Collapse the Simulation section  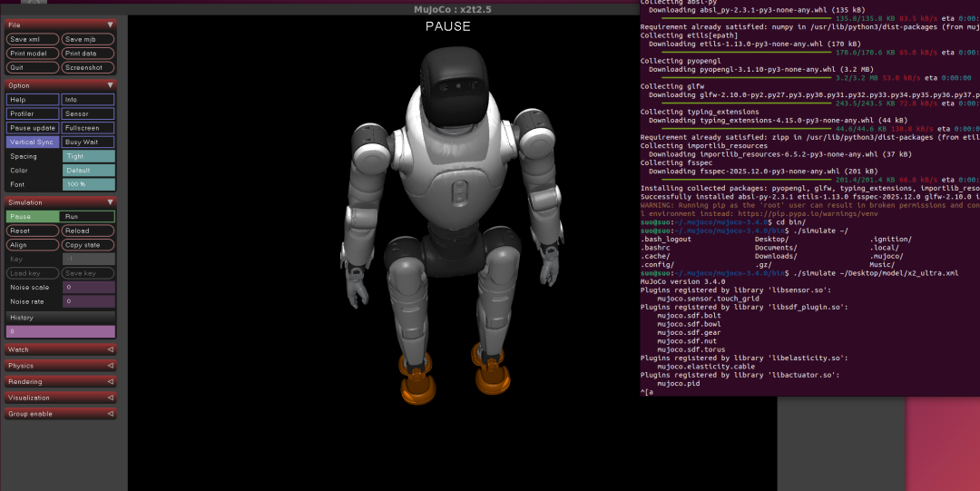(x=110, y=202)
